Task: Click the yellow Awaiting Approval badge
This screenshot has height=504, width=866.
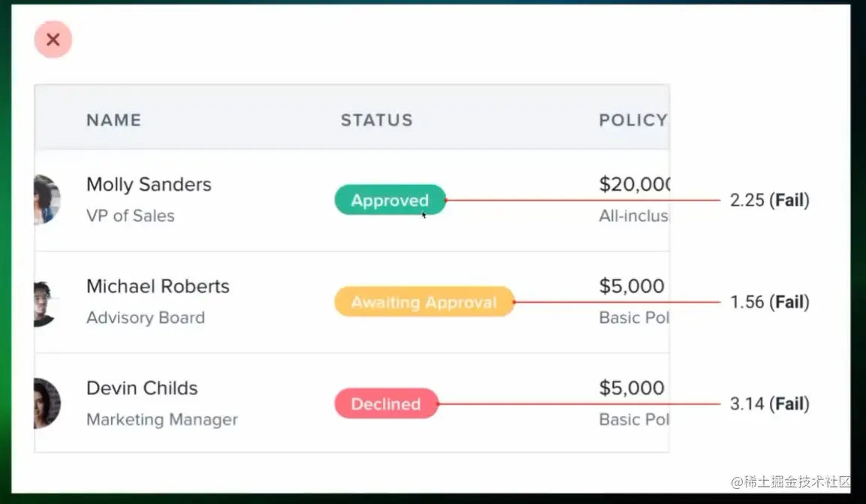Action: click(424, 302)
